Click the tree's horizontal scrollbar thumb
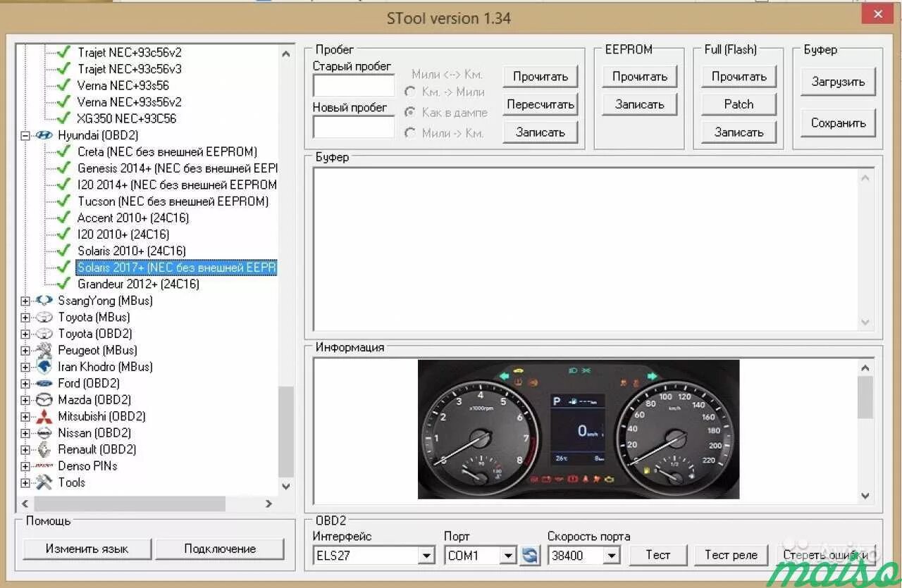This screenshot has height=588, width=902. [x=130, y=503]
